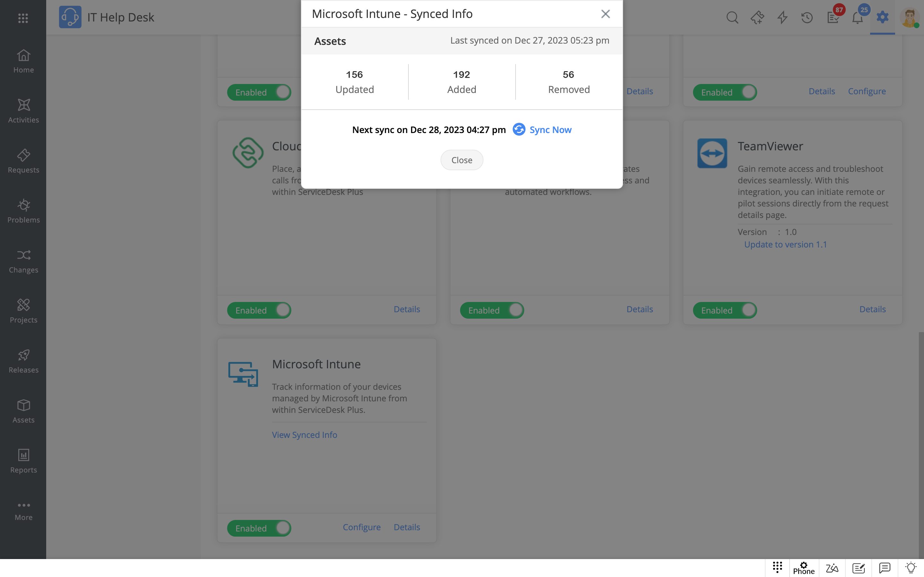Screen dimensions: 924x577
Task: Open Phone settings in bottom bar
Action: coord(804,568)
